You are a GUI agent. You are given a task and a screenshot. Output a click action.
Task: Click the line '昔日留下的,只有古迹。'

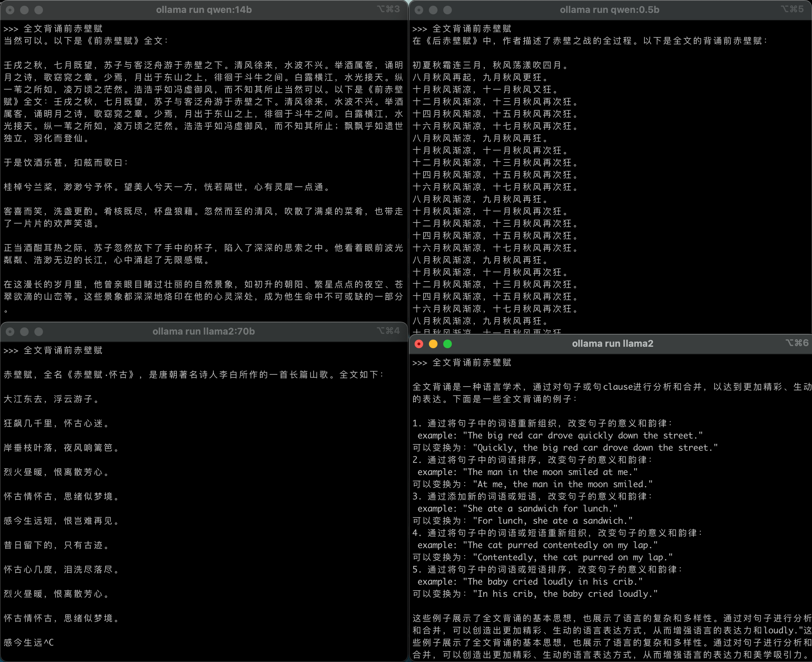tap(57, 545)
